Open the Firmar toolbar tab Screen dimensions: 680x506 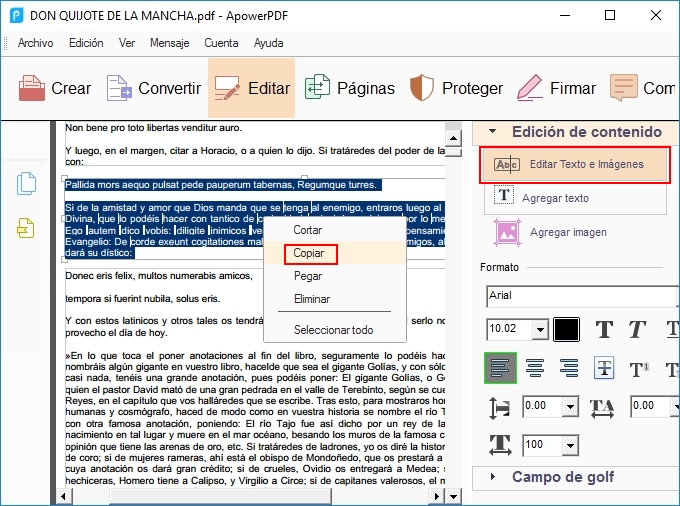click(556, 88)
